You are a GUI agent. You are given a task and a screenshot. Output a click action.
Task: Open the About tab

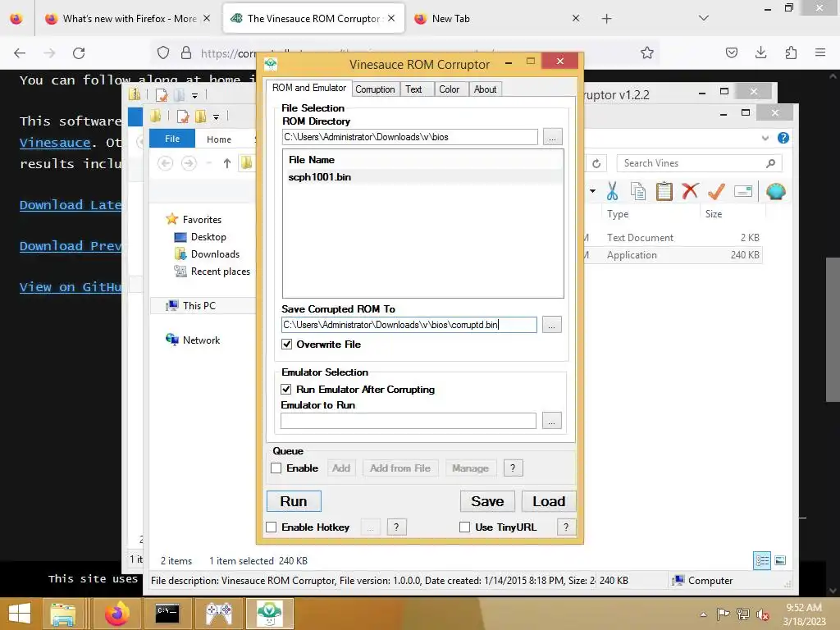[x=485, y=89]
